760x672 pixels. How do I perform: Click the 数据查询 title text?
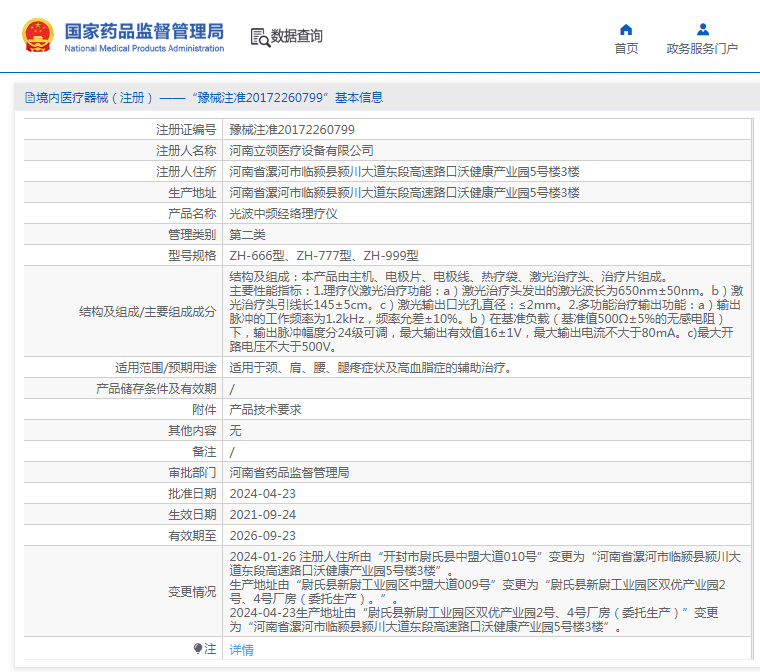click(296, 36)
